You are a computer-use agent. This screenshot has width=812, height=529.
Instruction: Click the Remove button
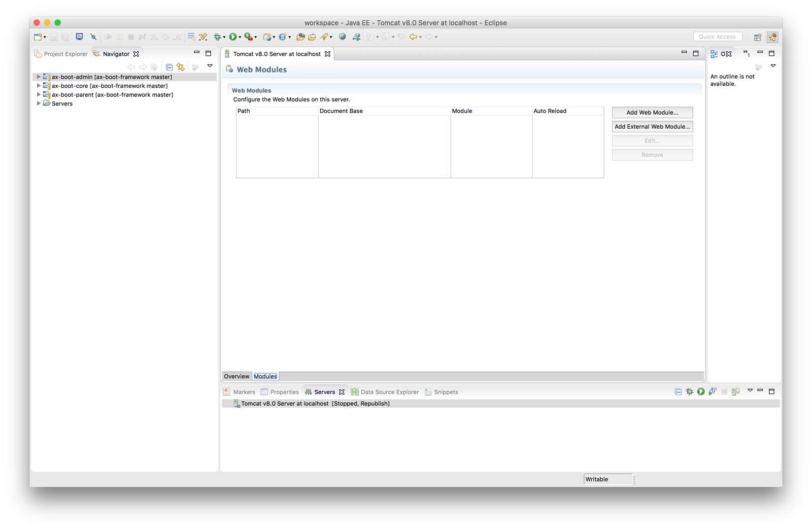pos(652,155)
